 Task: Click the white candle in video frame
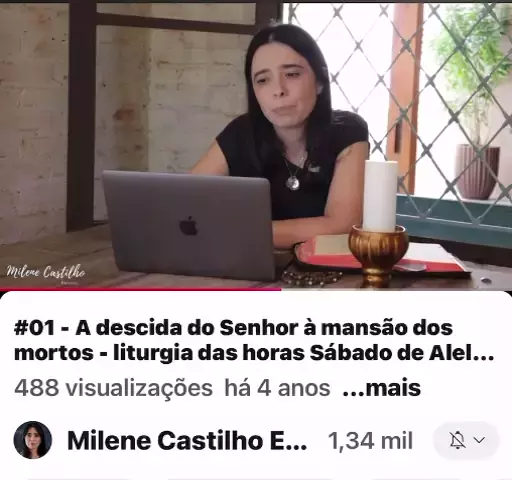coord(380,196)
